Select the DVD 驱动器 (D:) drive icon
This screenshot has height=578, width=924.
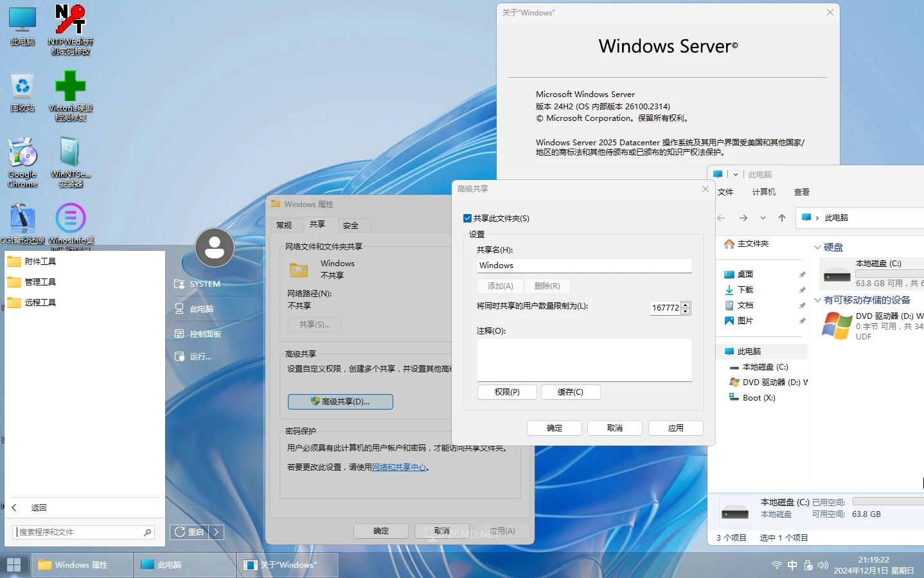tap(837, 325)
